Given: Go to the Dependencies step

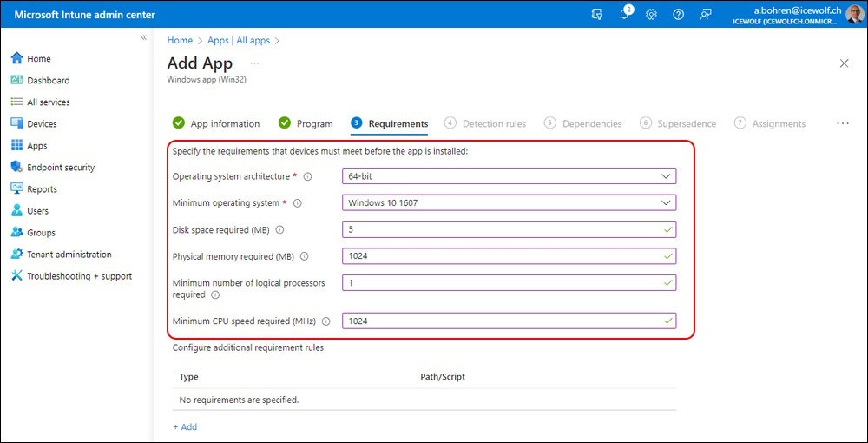Looking at the screenshot, I should [583, 123].
